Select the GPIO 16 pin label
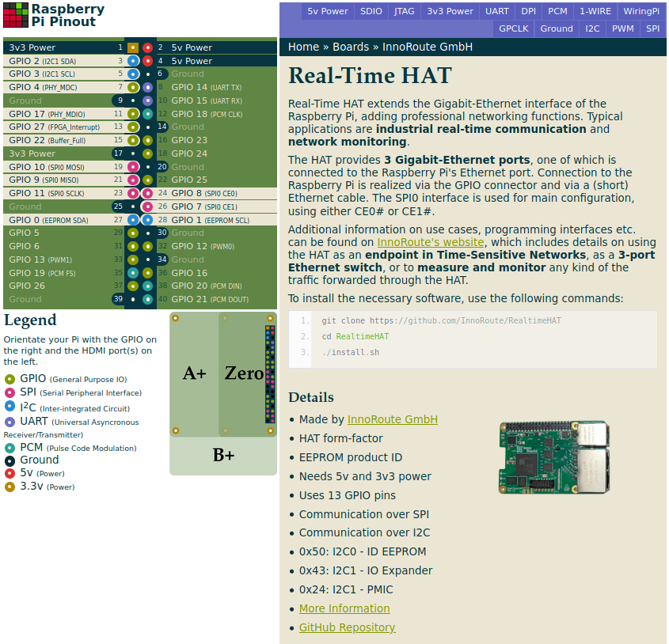669x644 pixels. (x=189, y=273)
